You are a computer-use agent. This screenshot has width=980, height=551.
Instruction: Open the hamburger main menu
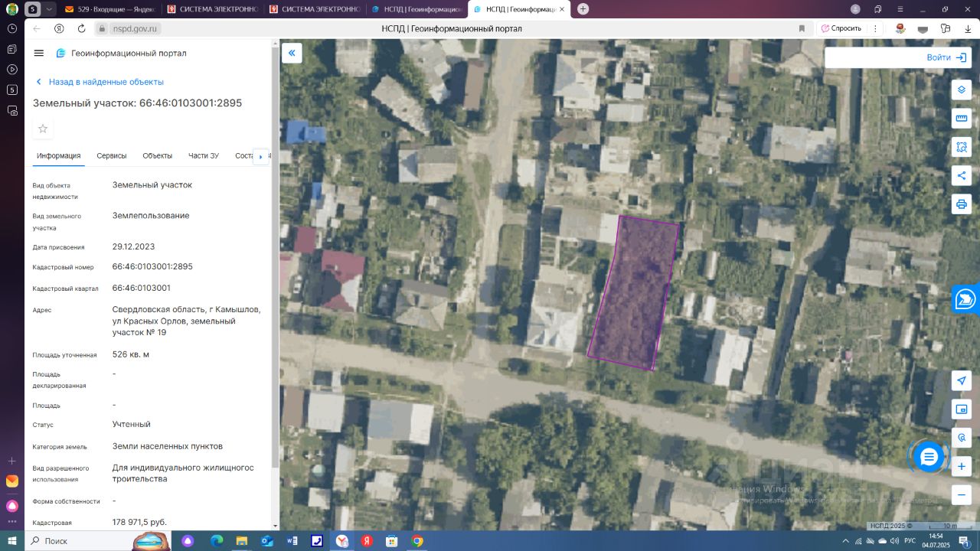(x=39, y=53)
